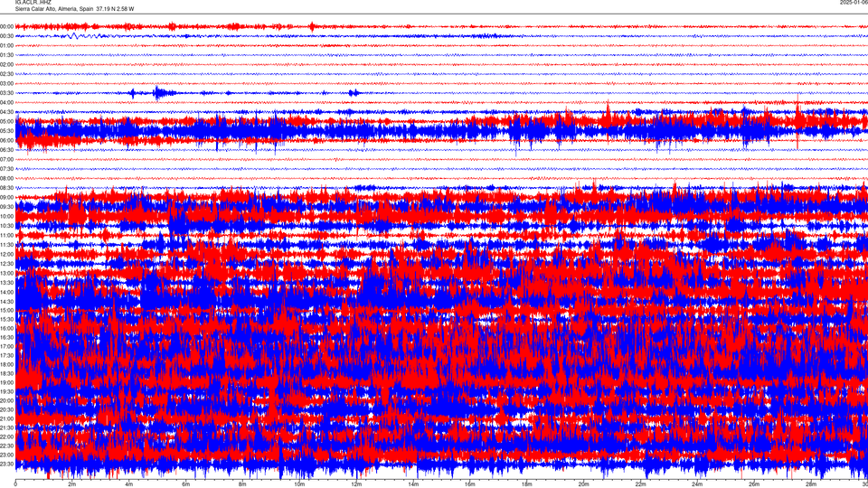The image size is (868, 488).
Task: Select the 01:00 time row label
Action: click(x=6, y=45)
